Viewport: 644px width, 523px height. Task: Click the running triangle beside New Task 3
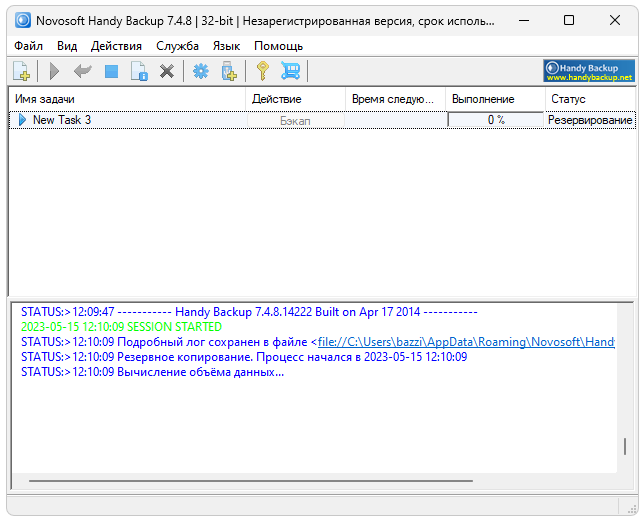(22, 120)
